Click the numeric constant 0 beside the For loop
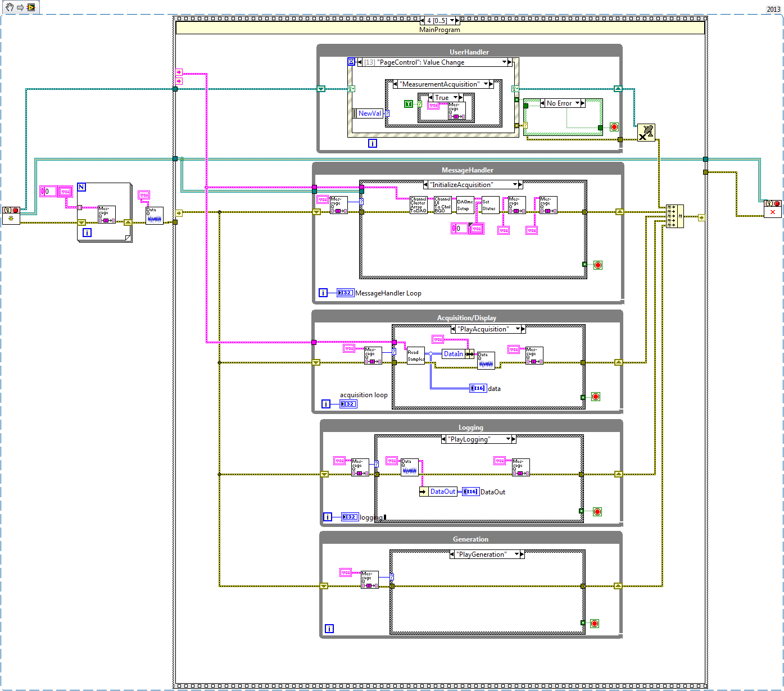The height and width of the screenshot is (691, 784). pos(47,192)
